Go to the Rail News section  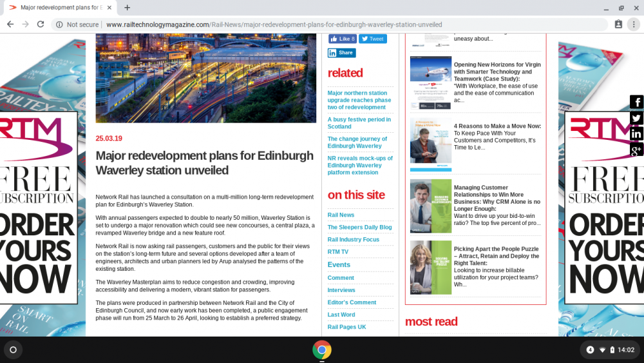tap(341, 215)
